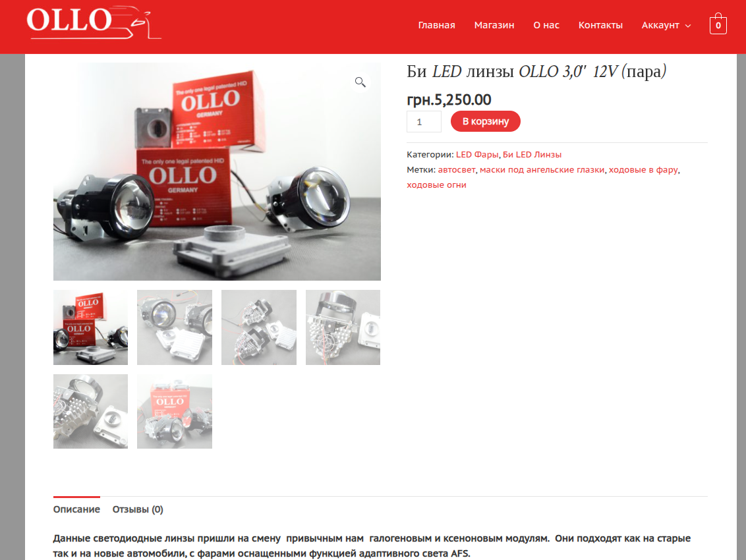The height and width of the screenshot is (560, 746).
Task: Open the автосвет tag link
Action: (x=456, y=170)
